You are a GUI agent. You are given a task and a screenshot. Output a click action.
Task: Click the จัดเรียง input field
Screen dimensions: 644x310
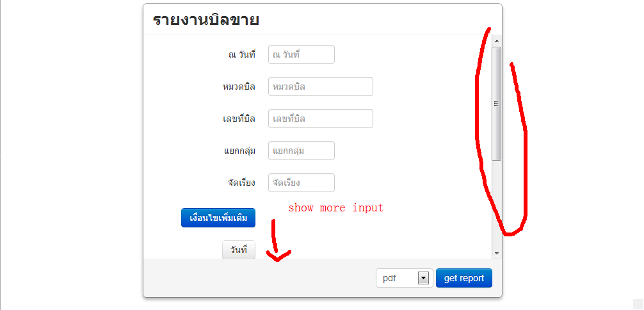coord(302,183)
